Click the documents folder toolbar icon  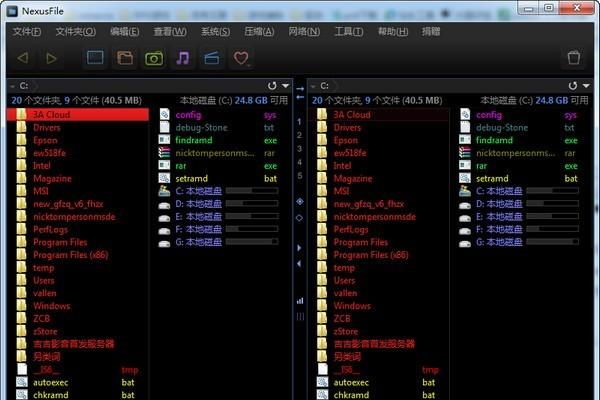(x=125, y=59)
